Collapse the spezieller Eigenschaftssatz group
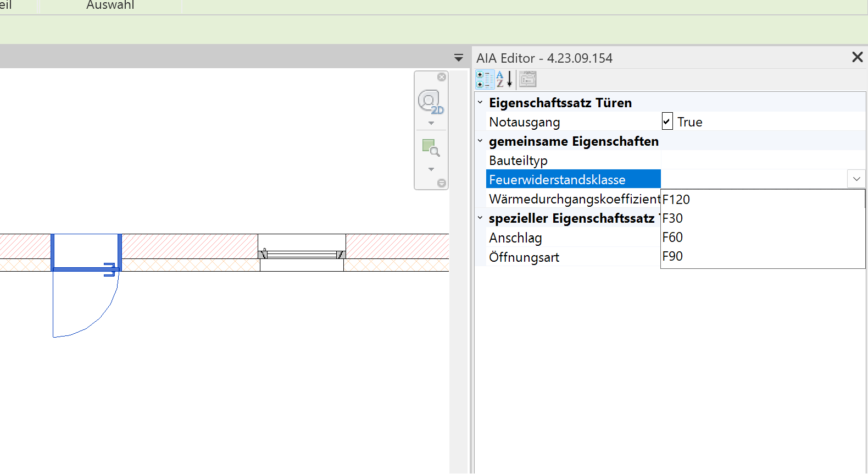The width and height of the screenshot is (868, 474). 480,218
